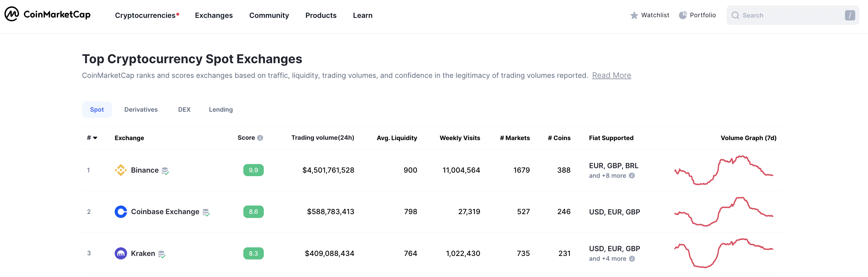Click the slash shortcut key badge
This screenshot has width=868, height=277.
tap(850, 15)
